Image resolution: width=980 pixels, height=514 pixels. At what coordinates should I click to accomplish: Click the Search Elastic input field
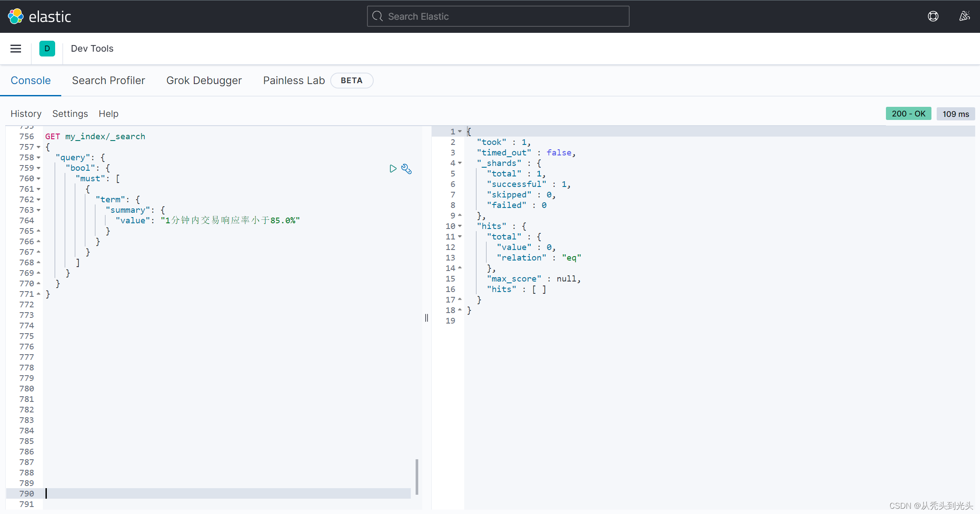498,16
